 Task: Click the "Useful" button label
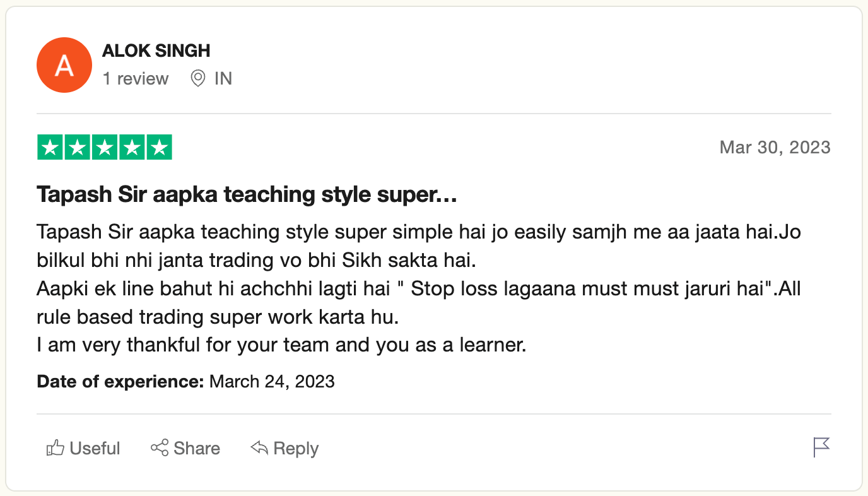pos(95,449)
